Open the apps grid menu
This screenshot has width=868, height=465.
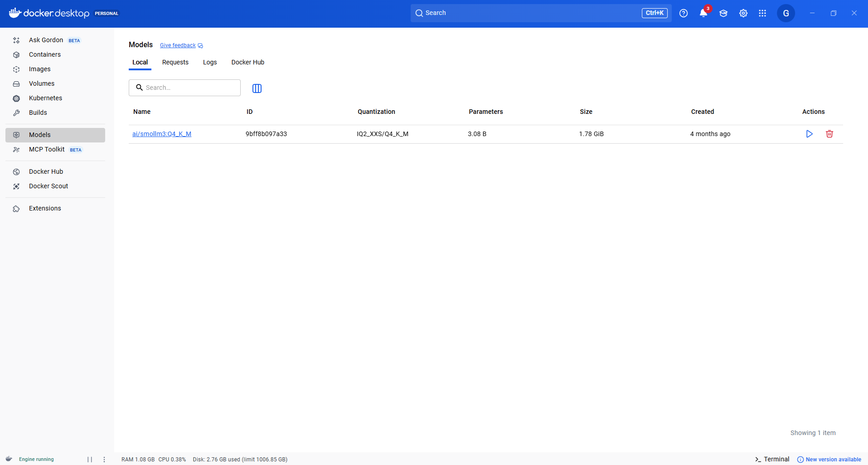pyautogui.click(x=762, y=13)
